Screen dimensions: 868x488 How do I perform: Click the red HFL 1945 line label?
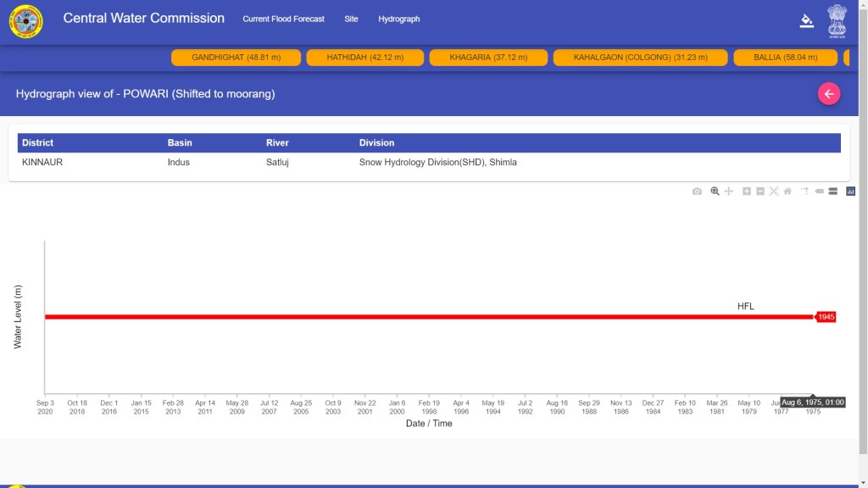pos(826,317)
